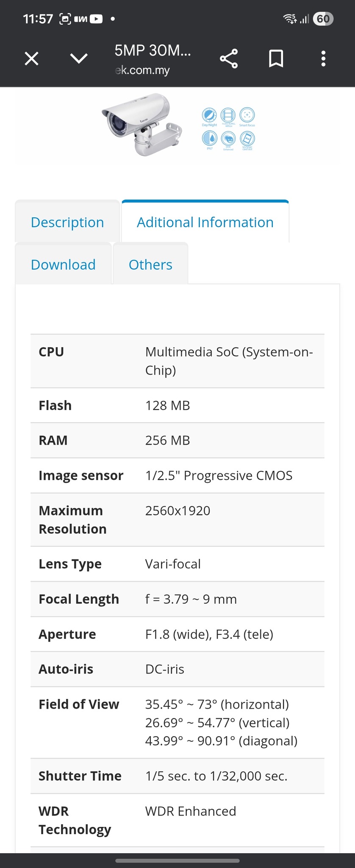Open the three-dot overflow menu
Viewport: 355px width, 868px height.
(323, 58)
